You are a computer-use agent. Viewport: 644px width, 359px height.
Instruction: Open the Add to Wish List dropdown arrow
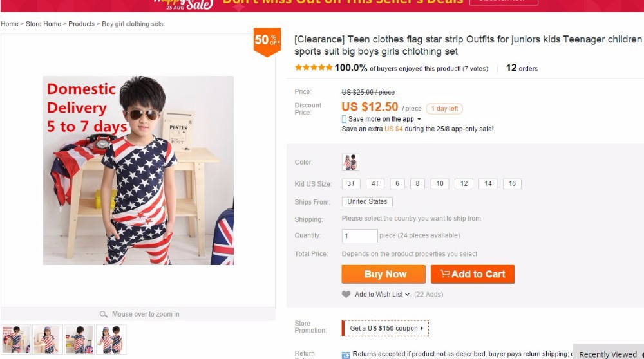coord(407,295)
